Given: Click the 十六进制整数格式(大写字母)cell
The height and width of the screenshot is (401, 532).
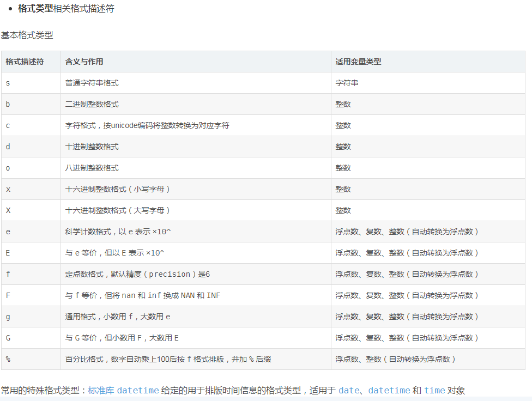Looking at the screenshot, I should point(118,210).
